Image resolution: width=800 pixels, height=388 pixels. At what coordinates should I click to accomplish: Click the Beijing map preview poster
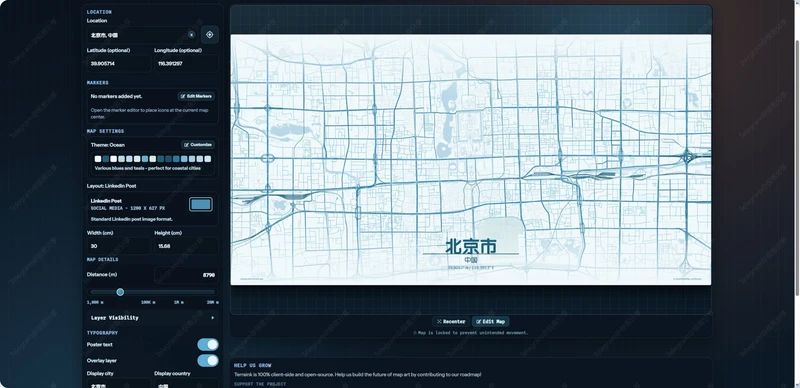pyautogui.click(x=470, y=160)
